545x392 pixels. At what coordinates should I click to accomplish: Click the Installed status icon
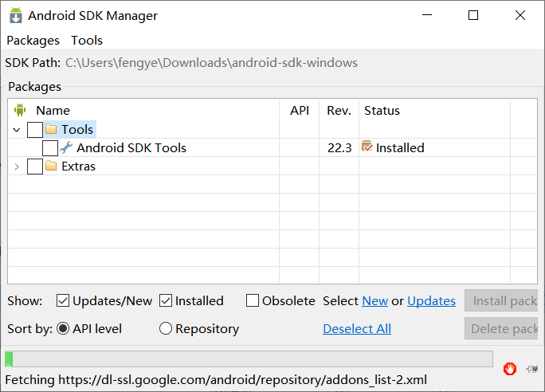click(x=367, y=147)
